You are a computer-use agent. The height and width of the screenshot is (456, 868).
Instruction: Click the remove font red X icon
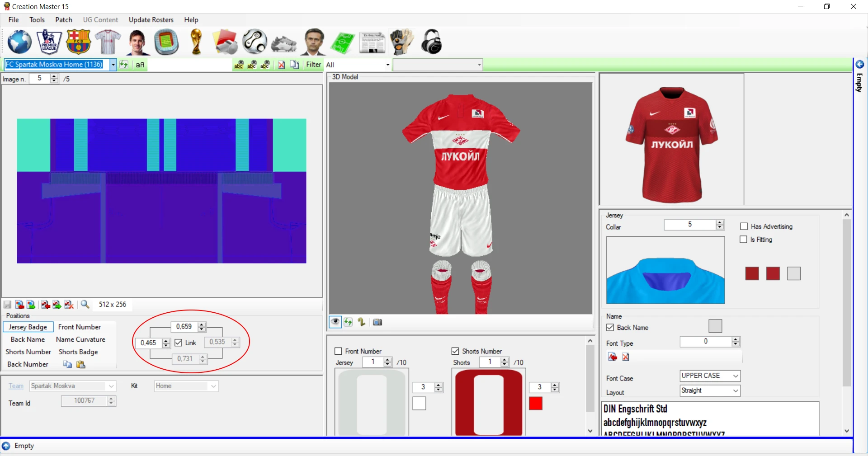tap(626, 357)
